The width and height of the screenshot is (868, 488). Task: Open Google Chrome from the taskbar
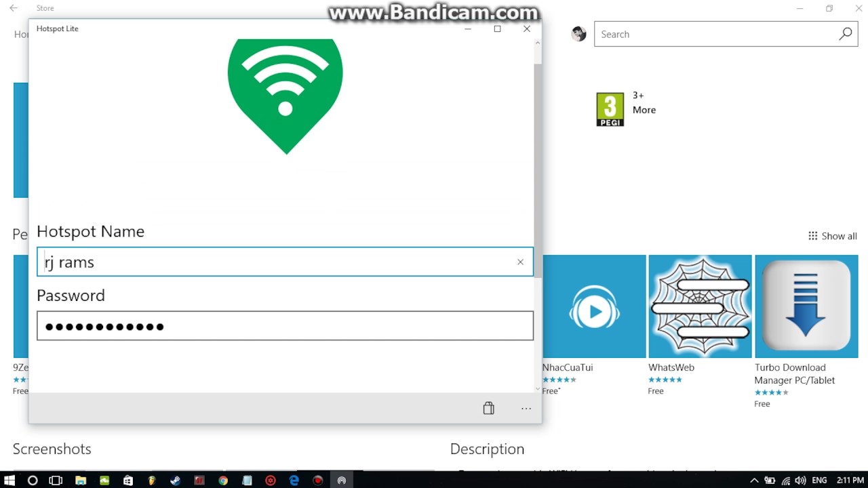[223, 481]
